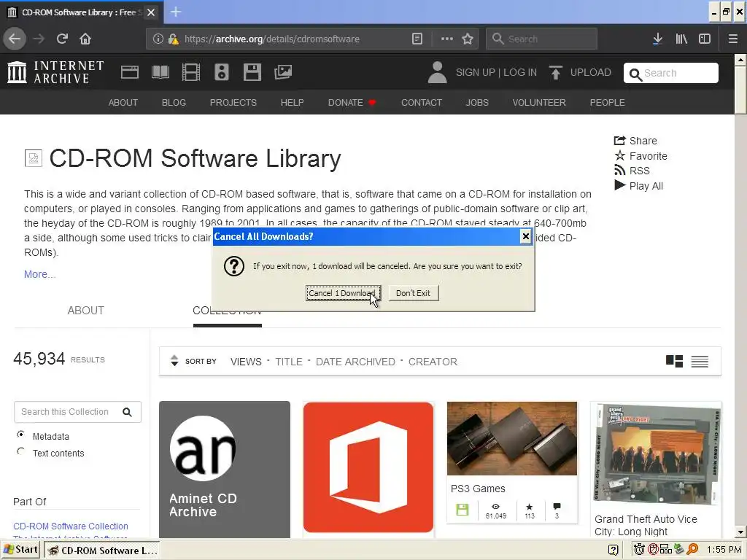Select the Metadata radio button
747x560 pixels.
click(20, 435)
